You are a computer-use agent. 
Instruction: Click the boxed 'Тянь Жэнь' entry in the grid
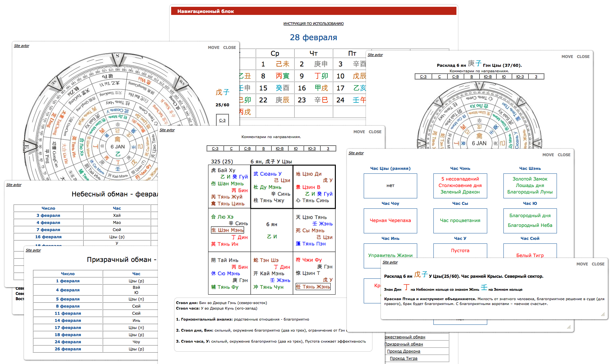(x=313, y=287)
